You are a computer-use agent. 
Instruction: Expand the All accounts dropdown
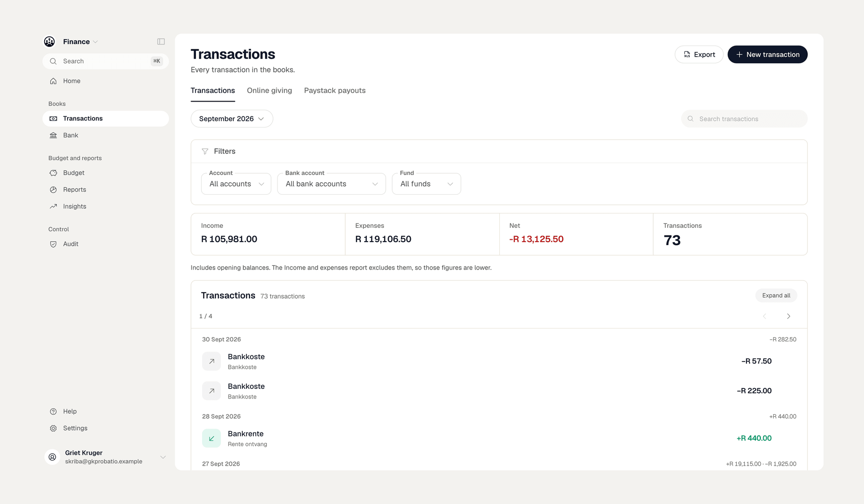[236, 184]
